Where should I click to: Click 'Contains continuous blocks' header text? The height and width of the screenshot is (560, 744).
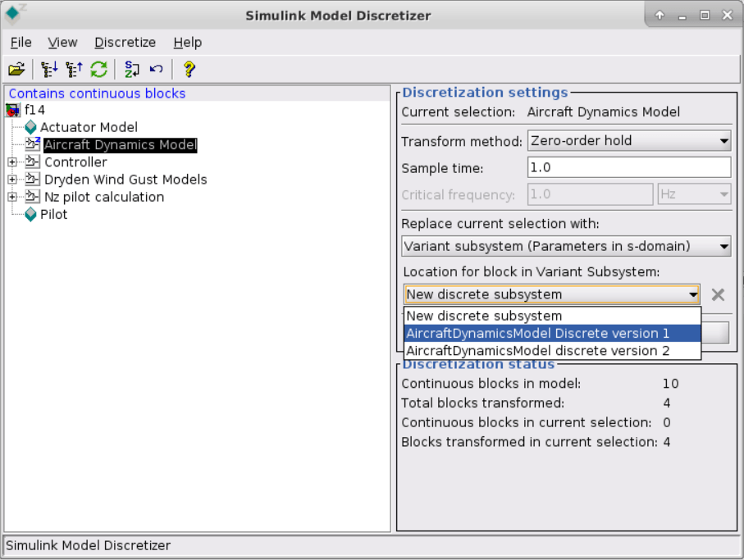[97, 93]
